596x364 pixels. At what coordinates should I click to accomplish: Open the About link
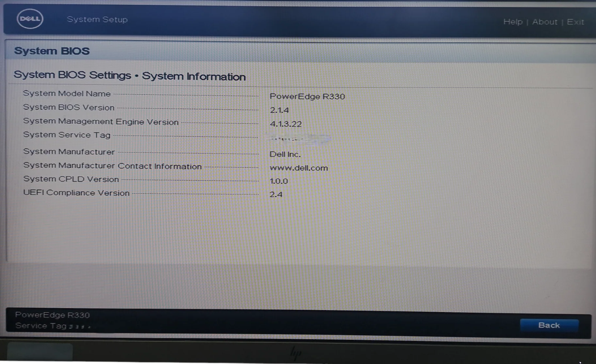(545, 22)
